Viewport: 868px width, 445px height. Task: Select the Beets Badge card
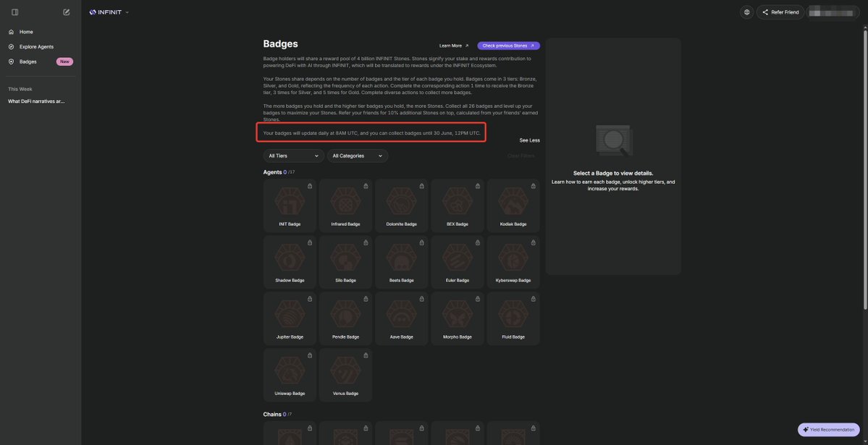coord(402,262)
